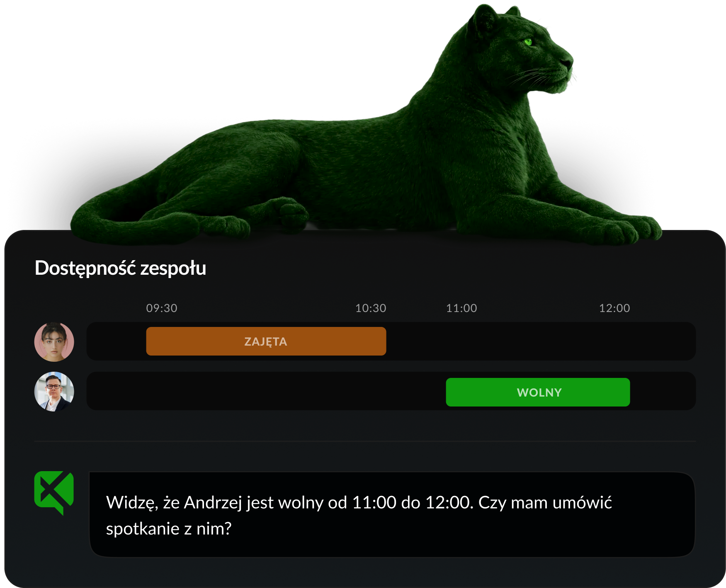Select the 10:30 time marker

click(x=371, y=308)
